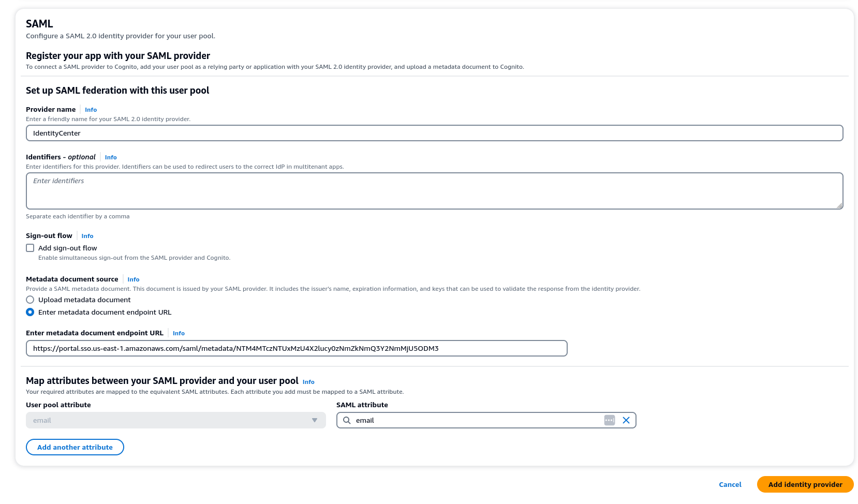Open the Info link beside Provider name
This screenshot has width=858, height=504.
tap(91, 110)
